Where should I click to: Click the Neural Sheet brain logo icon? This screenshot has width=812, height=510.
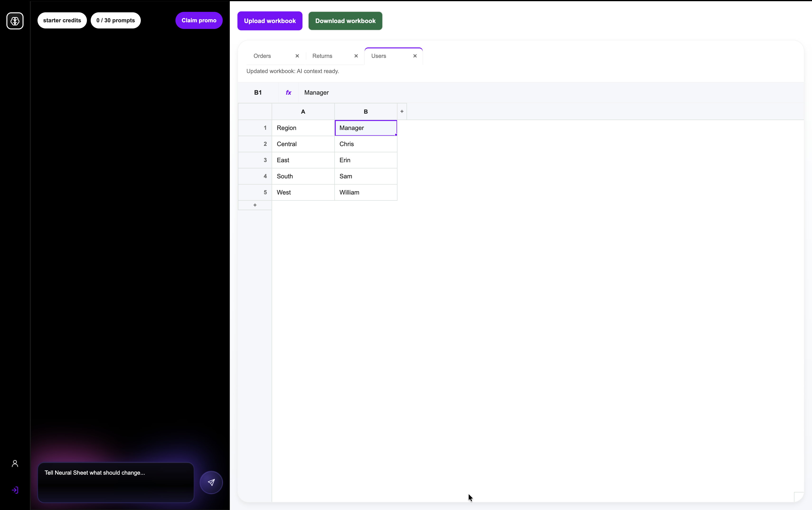click(15, 21)
